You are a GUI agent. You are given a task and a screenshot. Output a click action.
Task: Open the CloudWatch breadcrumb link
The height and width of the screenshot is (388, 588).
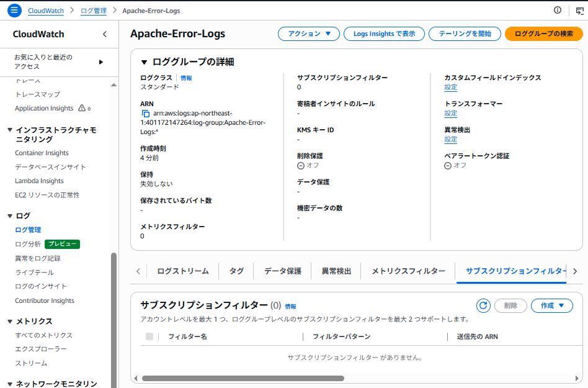click(46, 11)
